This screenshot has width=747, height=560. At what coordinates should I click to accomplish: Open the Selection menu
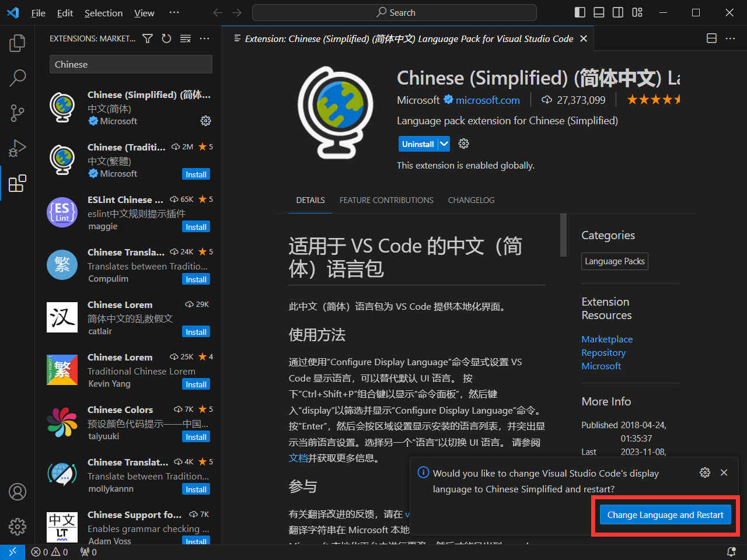tap(103, 13)
